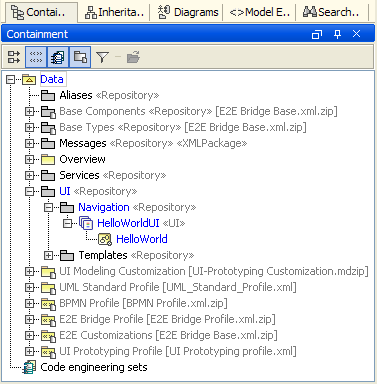
Task: Select the Services «Repository» item
Action: point(113,175)
